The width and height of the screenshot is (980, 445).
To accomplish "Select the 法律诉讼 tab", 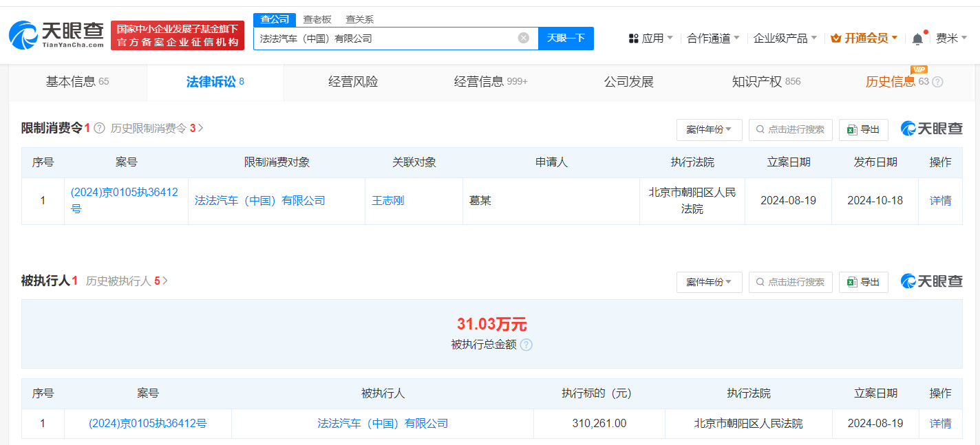I will pos(215,82).
